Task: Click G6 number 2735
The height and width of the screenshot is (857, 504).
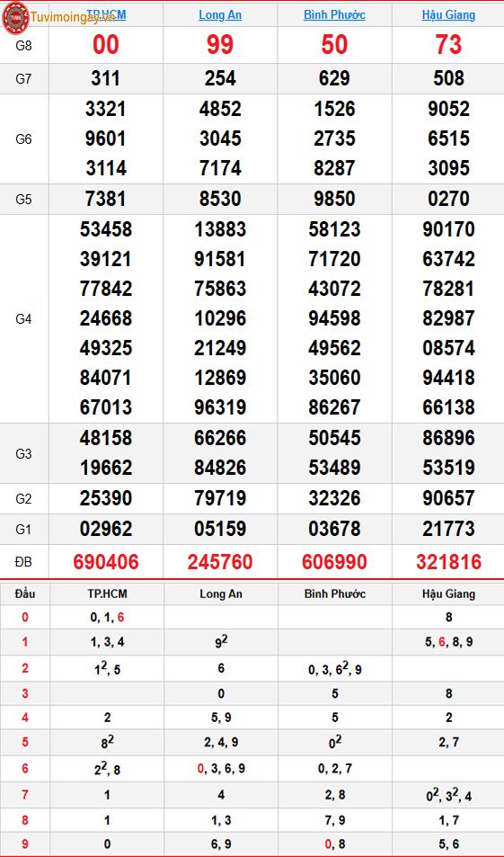Action: [x=334, y=138]
